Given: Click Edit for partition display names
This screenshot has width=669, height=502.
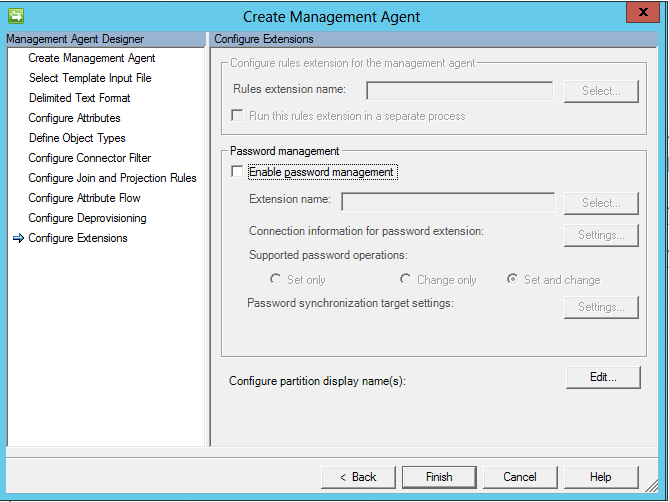Looking at the screenshot, I should (603, 377).
